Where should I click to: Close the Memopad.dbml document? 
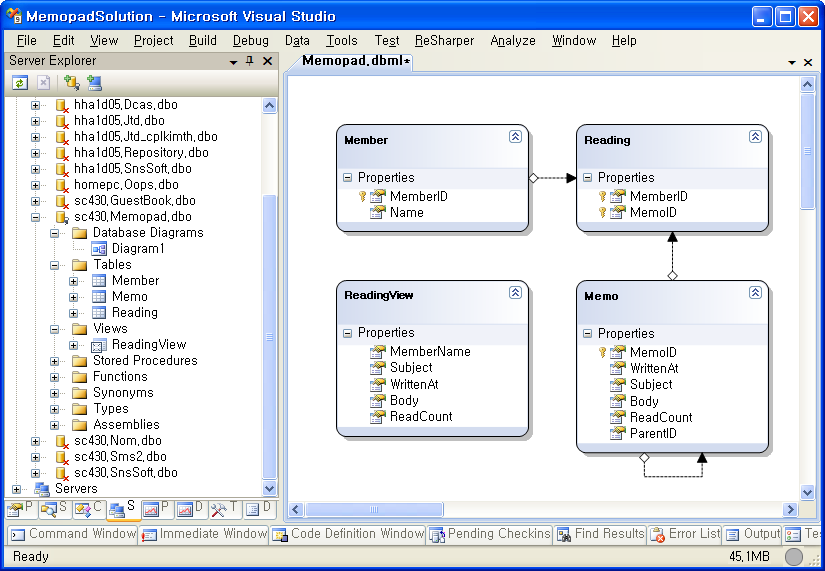[x=808, y=63]
